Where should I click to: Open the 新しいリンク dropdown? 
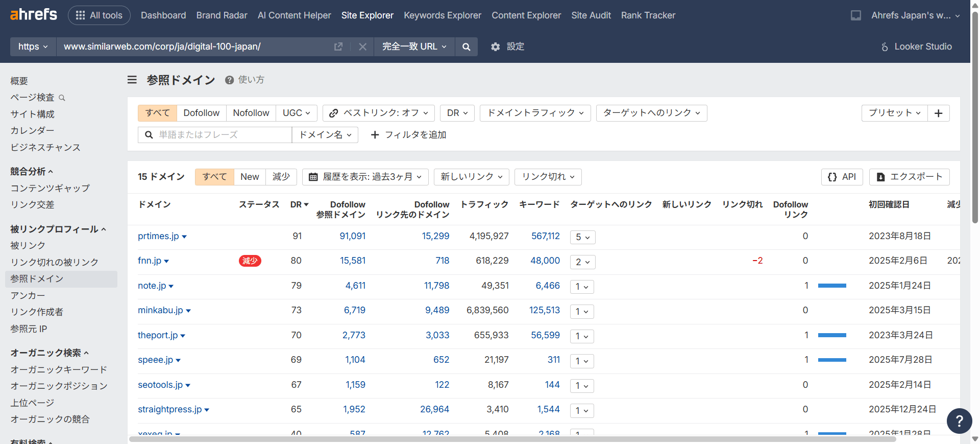pos(472,177)
